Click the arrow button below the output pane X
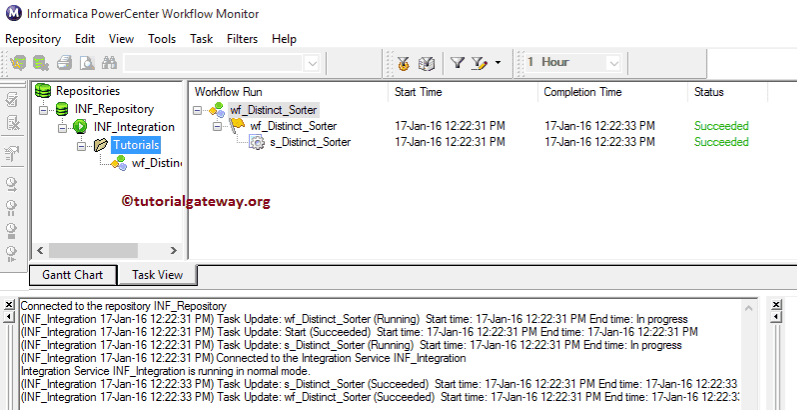797x410 pixels. pyautogui.click(x=9, y=317)
